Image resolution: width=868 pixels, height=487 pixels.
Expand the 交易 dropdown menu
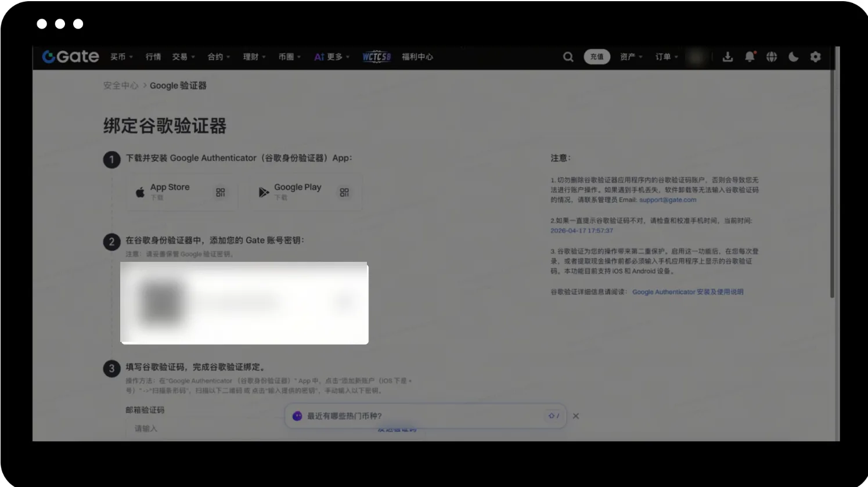183,57
